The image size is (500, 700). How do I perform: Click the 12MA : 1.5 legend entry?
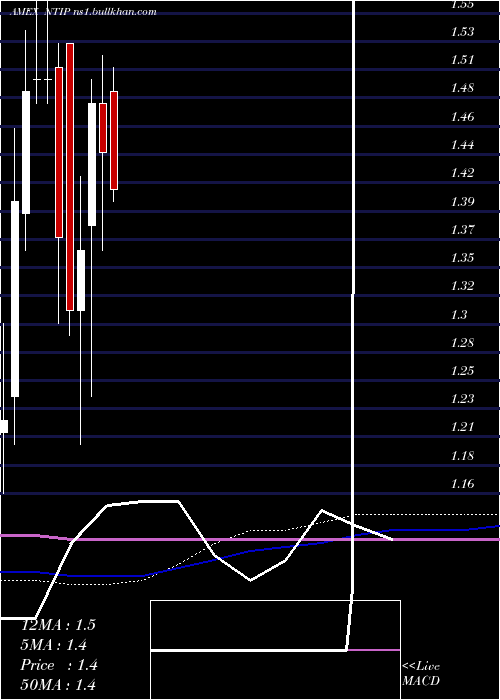click(58, 625)
